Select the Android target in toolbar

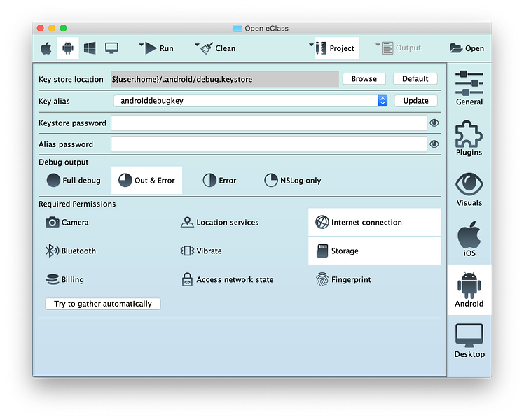click(68, 48)
